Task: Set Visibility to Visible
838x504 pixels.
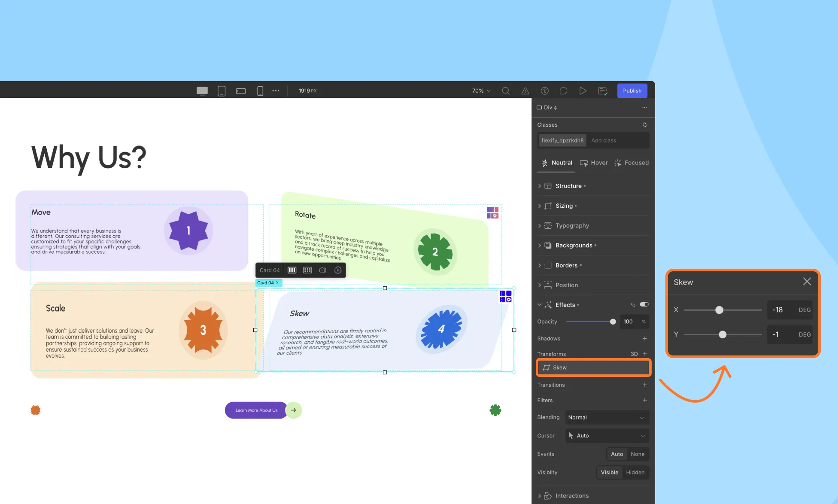Action: pos(610,472)
